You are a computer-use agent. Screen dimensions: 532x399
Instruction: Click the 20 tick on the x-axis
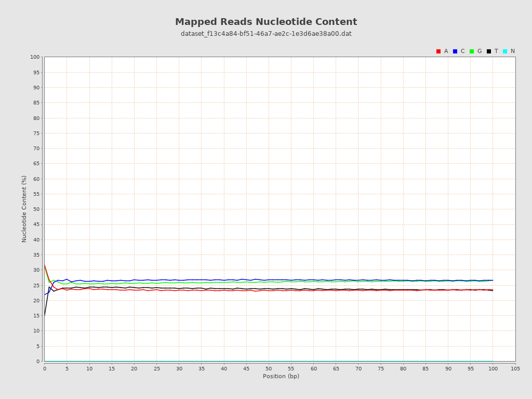point(134,369)
